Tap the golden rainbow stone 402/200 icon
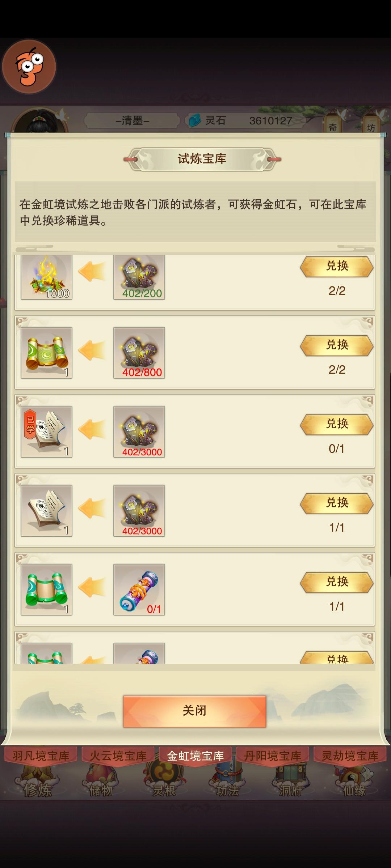 [139, 277]
